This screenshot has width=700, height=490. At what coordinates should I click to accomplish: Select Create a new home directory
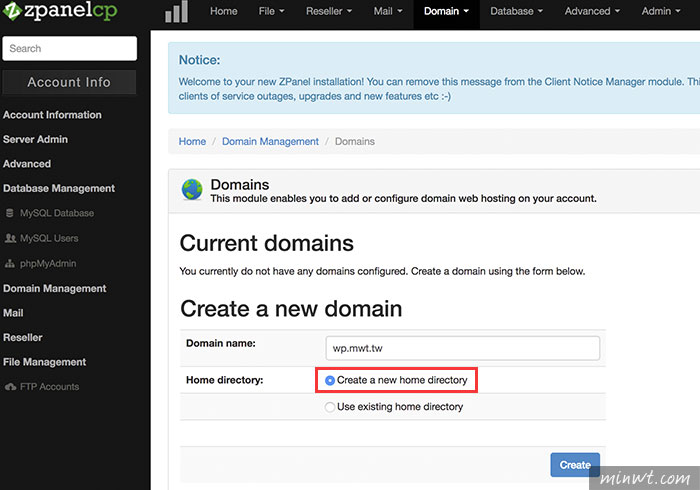[x=330, y=380]
